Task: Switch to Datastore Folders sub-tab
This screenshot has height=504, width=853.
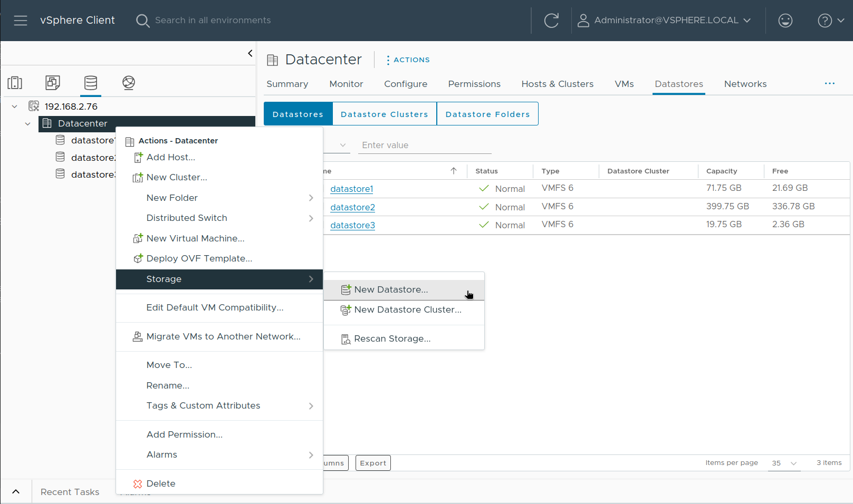Action: [x=487, y=114]
